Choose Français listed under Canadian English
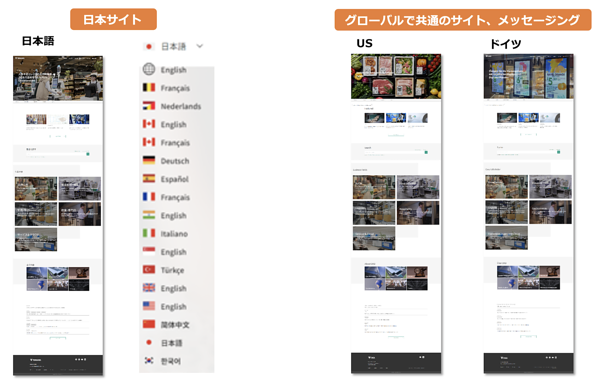Screen dimensions: 600x385 pyautogui.click(x=175, y=142)
